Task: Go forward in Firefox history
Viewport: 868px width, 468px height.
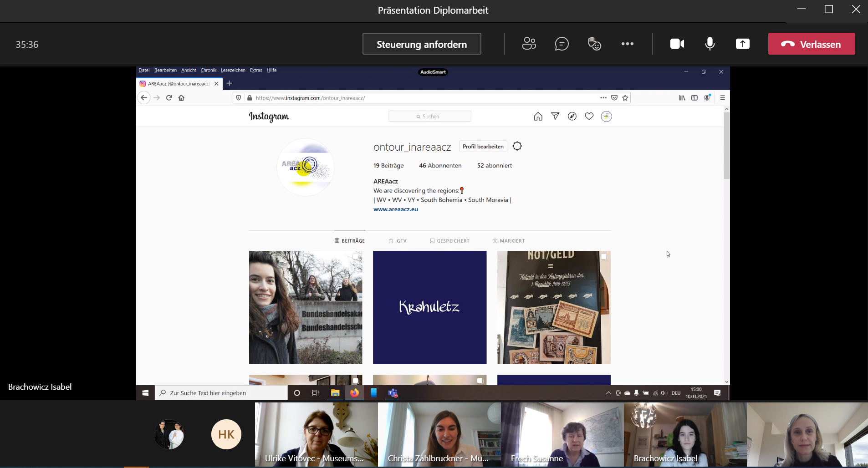Action: pyautogui.click(x=157, y=98)
